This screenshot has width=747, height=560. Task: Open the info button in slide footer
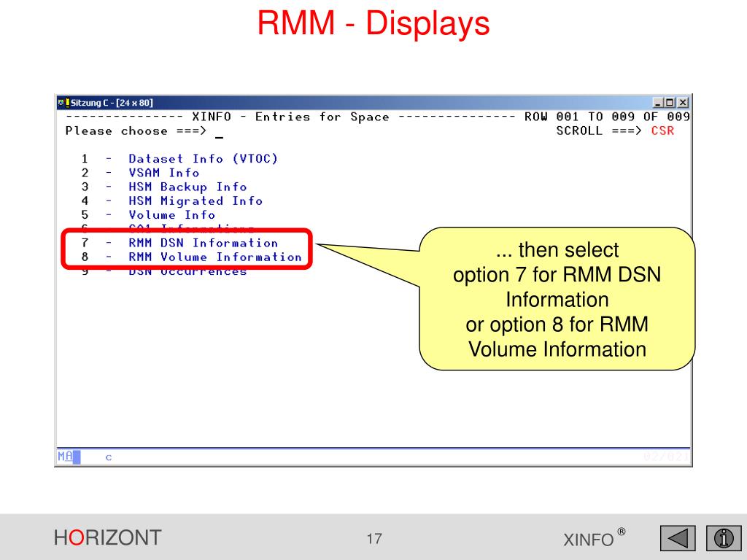723,538
